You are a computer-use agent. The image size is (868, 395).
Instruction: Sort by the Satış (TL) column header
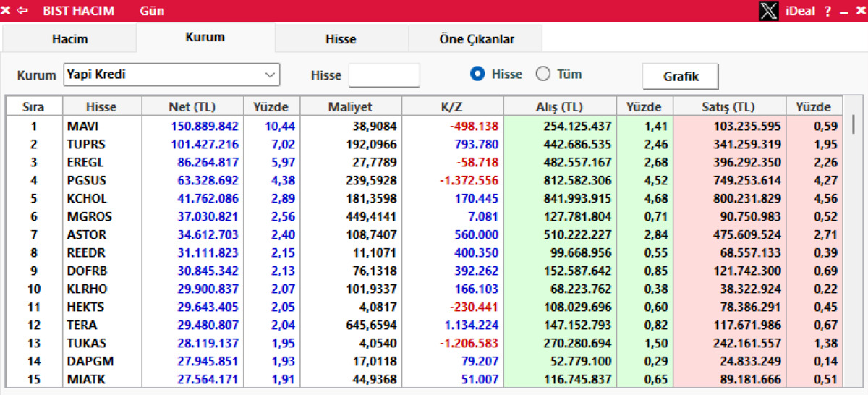728,107
